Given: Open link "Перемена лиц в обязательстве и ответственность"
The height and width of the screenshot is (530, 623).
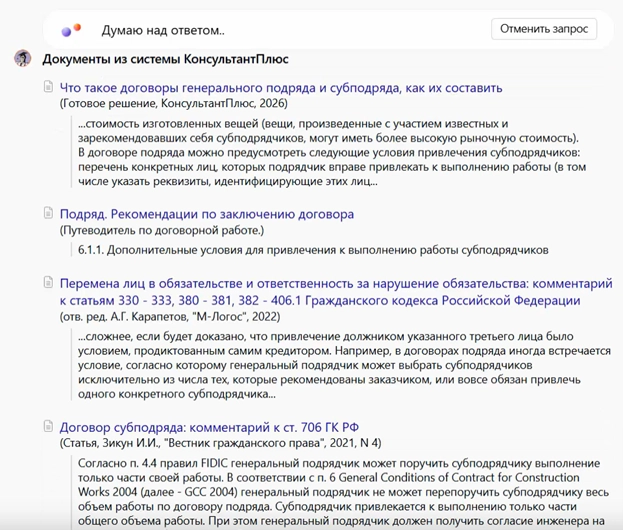Looking at the screenshot, I should pyautogui.click(x=336, y=292).
